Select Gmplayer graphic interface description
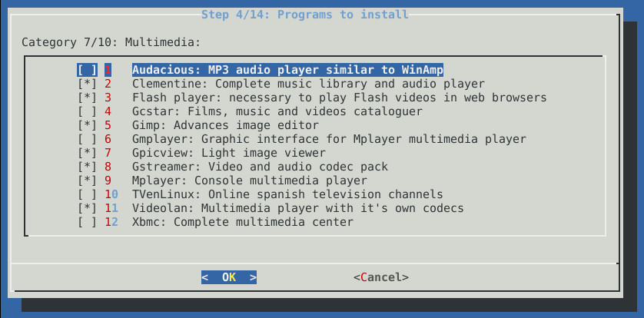 [x=329, y=139]
